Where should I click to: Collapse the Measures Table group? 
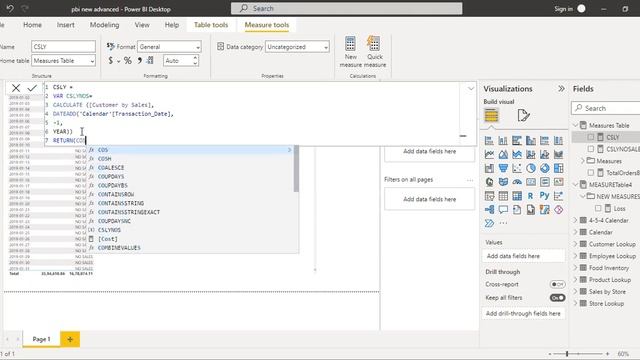pyautogui.click(x=576, y=125)
